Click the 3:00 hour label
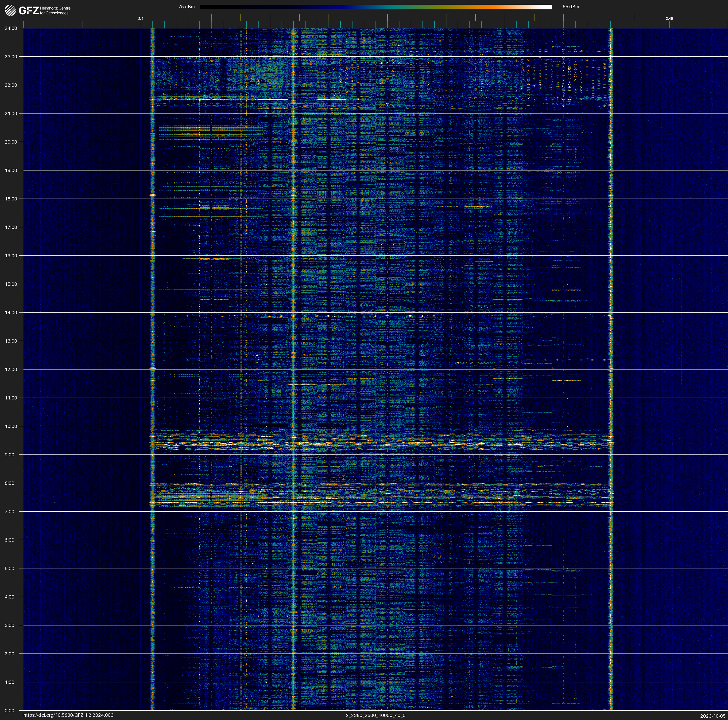Image resolution: width=728 pixels, height=720 pixels. click(9, 625)
